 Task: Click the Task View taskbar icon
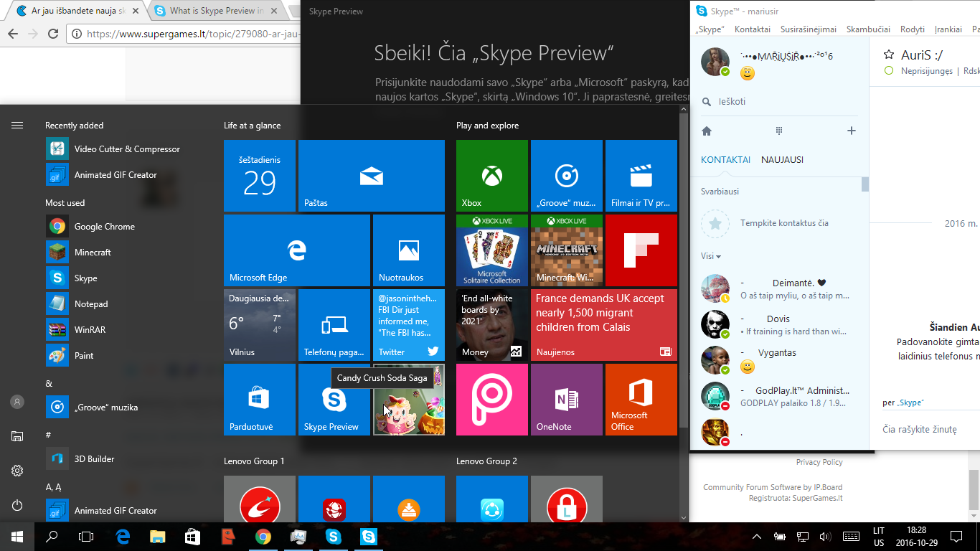point(86,536)
